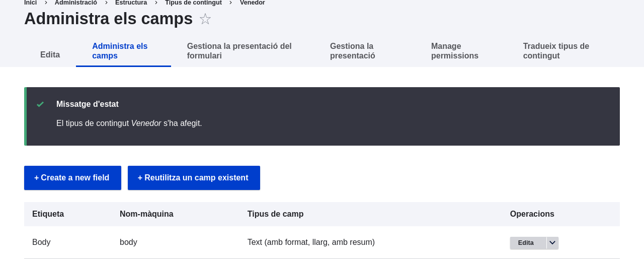Image resolution: width=644 pixels, height=259 pixels.
Task: Click the Operacions column header
Action: coord(532,214)
